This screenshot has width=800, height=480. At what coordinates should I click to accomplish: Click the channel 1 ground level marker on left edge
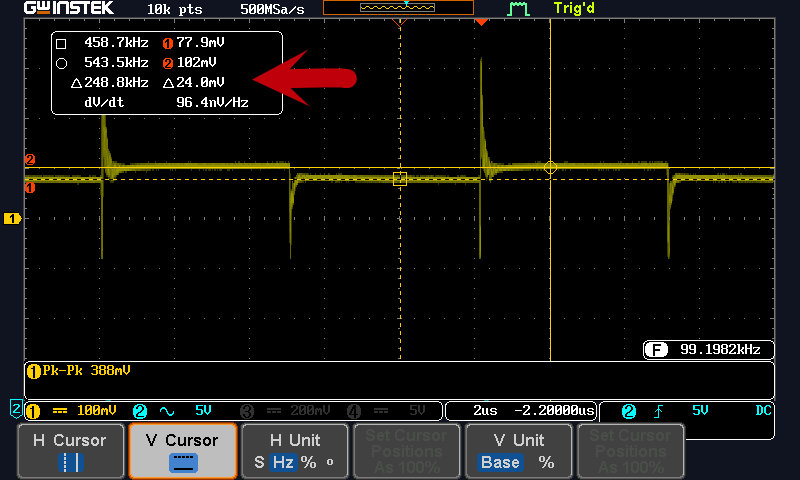pos(12,218)
